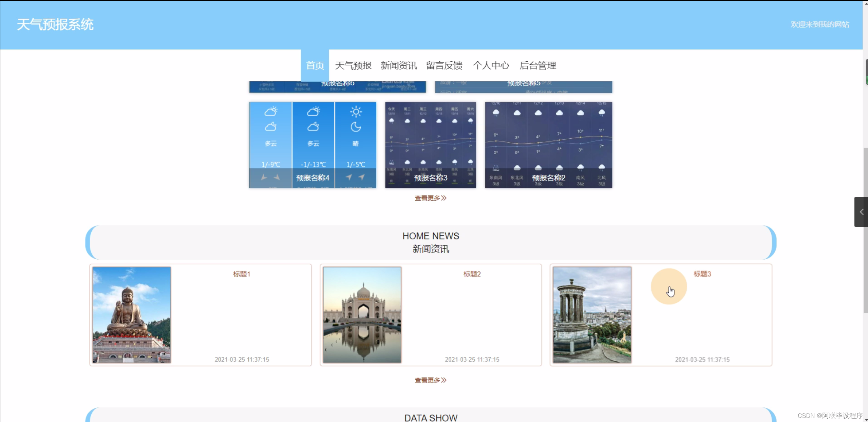Expand the collapsed side panel chevron

[861, 212]
